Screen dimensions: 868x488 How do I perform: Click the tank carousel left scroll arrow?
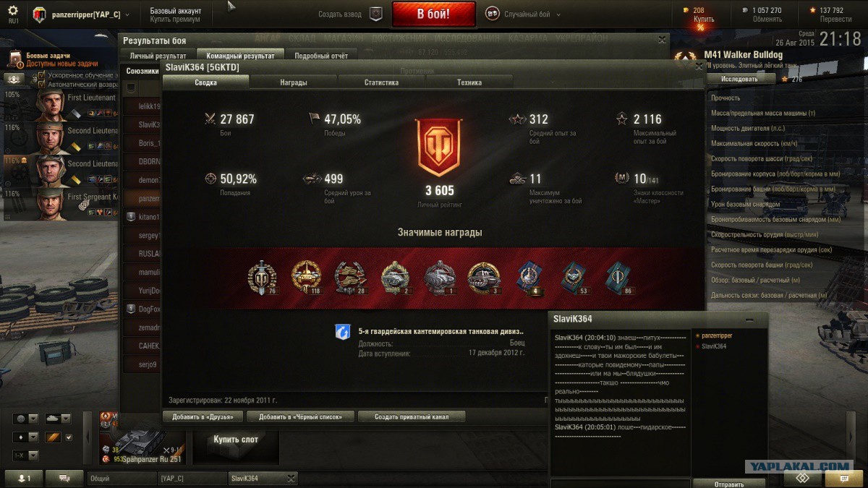(88, 437)
